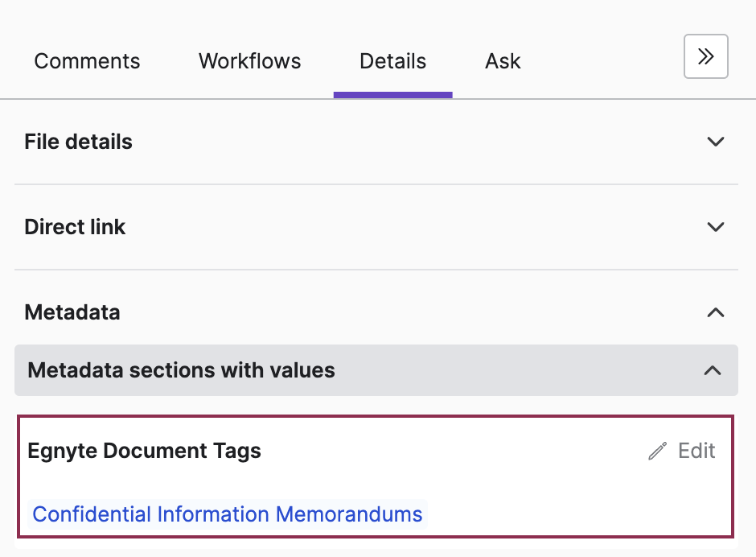Viewport: 756px width, 557px height.
Task: Click the Egnyte Document Tags title
Action: click(144, 451)
